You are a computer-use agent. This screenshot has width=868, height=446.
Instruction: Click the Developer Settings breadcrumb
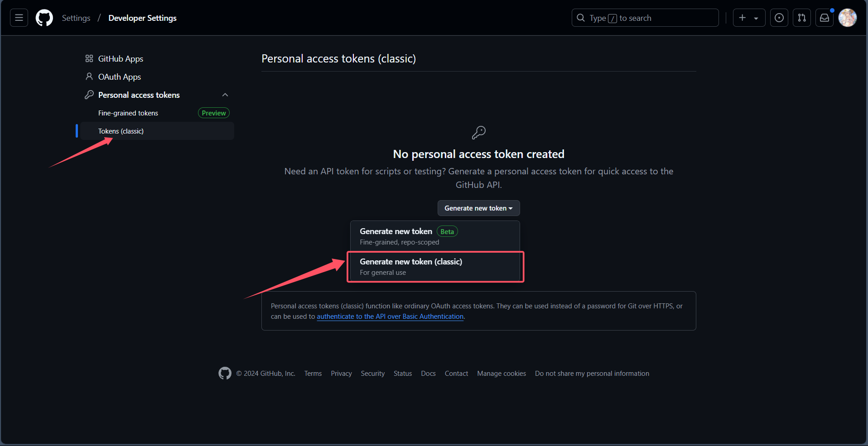[142, 18]
